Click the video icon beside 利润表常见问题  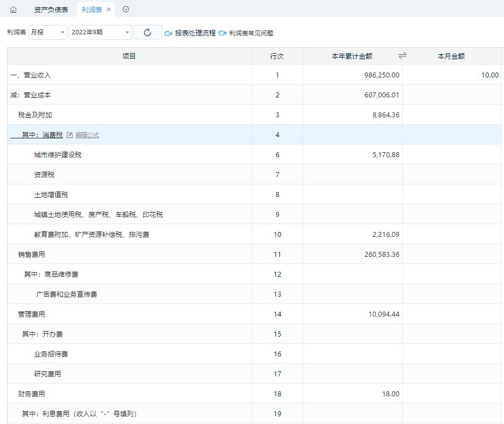click(x=222, y=33)
